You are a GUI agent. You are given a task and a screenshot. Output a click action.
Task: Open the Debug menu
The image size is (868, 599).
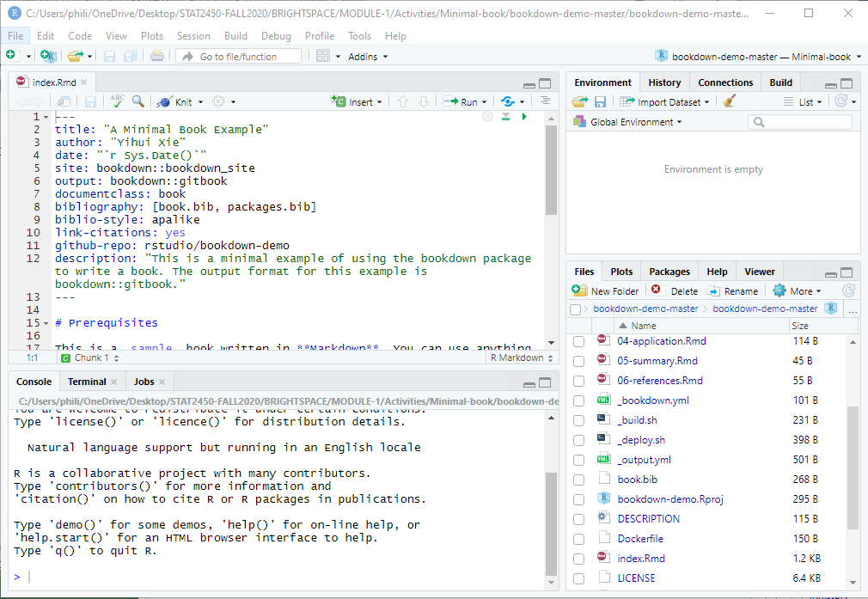point(276,36)
